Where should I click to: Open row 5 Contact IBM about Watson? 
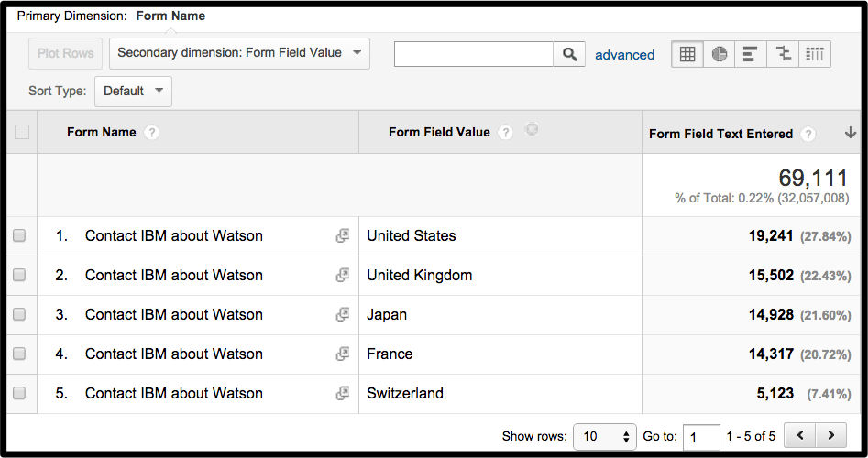(174, 393)
